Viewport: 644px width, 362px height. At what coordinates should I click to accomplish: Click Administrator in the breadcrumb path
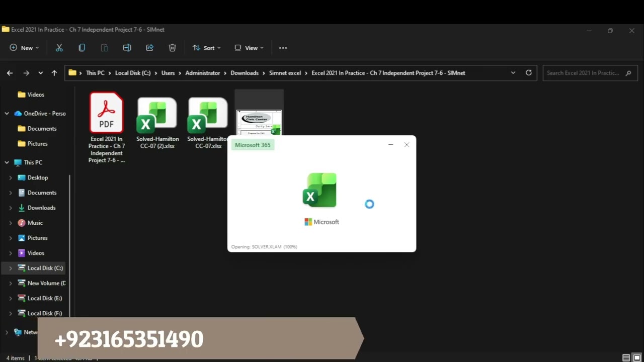[203, 73]
